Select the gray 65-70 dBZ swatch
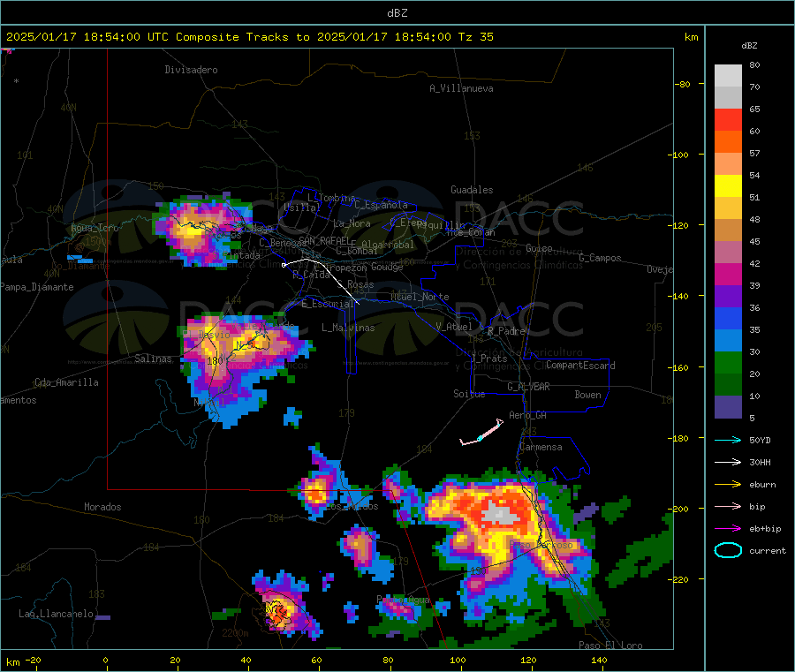The width and height of the screenshot is (795, 672). coord(728,98)
